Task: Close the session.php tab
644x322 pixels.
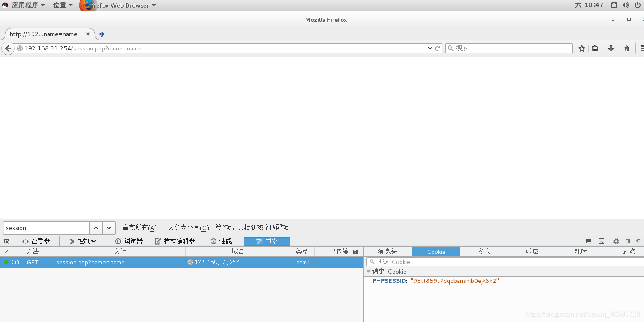Action: coord(88,34)
